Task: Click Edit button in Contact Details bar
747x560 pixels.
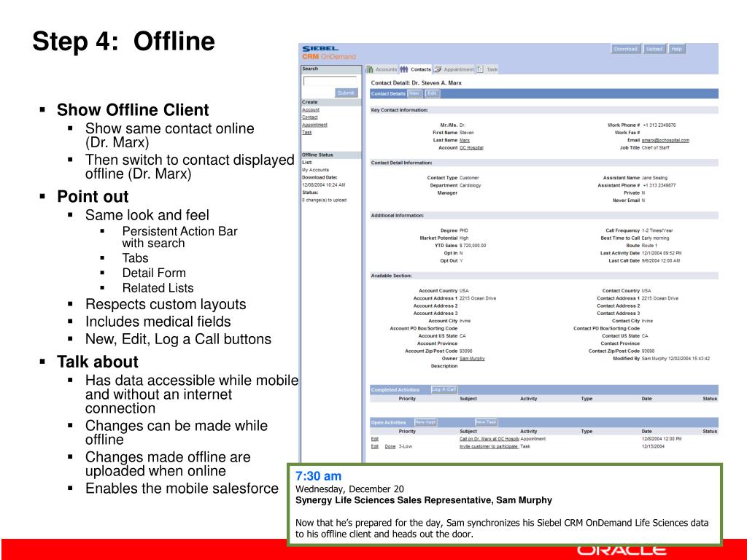Action: tap(432, 93)
